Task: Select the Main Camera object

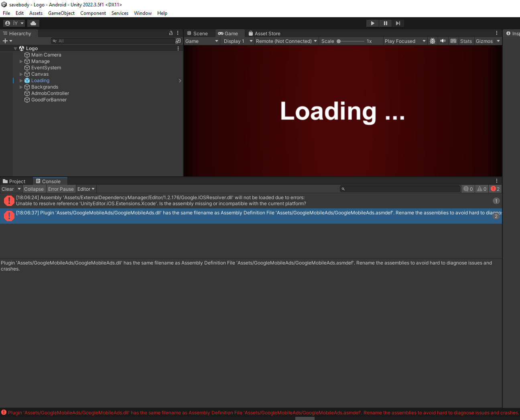Action: tap(46, 55)
